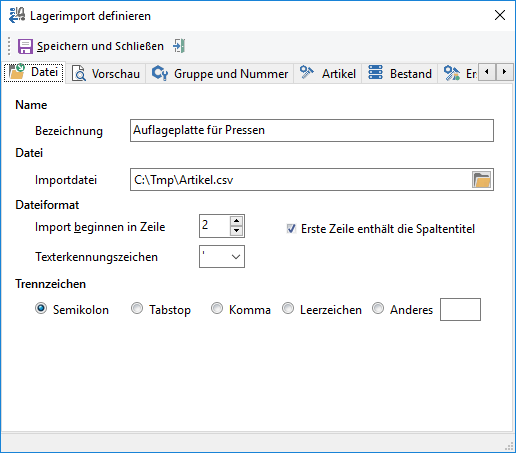Click the Lagerimport window title icon

(x=17, y=15)
